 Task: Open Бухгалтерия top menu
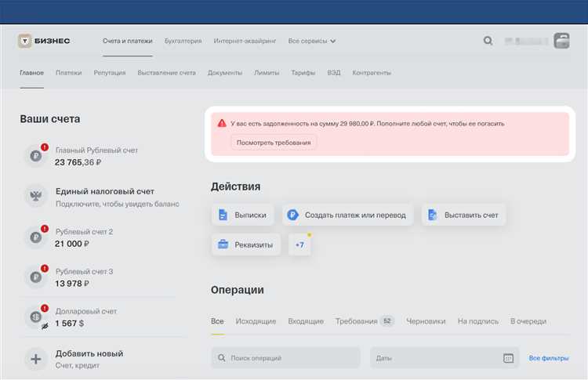click(183, 41)
